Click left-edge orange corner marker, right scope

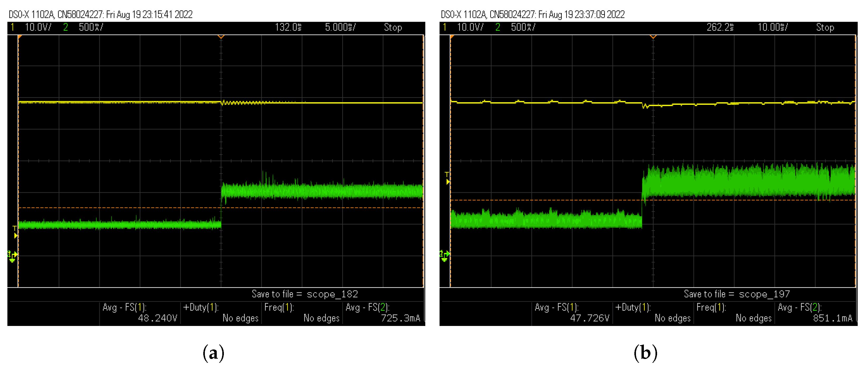(452, 37)
